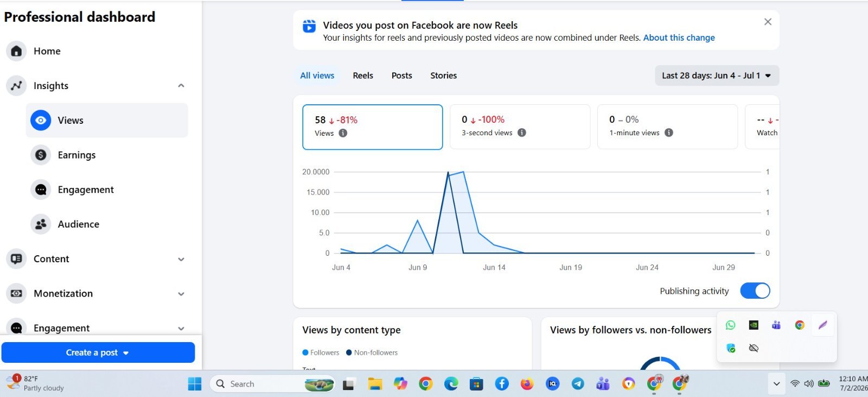This screenshot has width=868, height=397.
Task: Click the info icon next to Views
Action: point(343,133)
